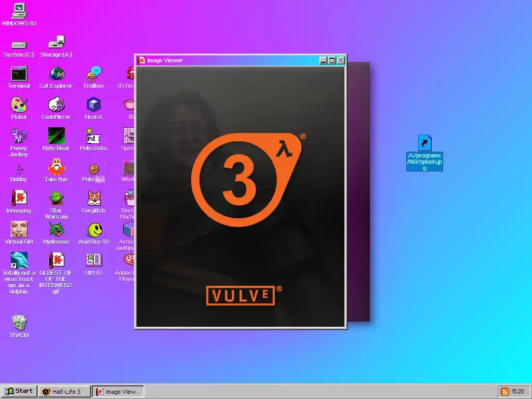Open the lenna.png file icon
The width and height of the screenshot is (532, 399).
click(19, 198)
